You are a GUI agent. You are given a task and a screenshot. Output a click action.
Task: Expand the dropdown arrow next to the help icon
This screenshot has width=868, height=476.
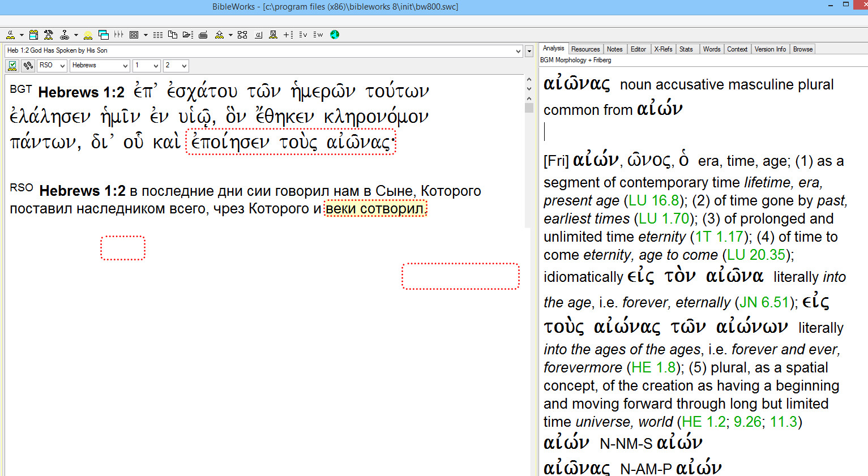point(76,35)
